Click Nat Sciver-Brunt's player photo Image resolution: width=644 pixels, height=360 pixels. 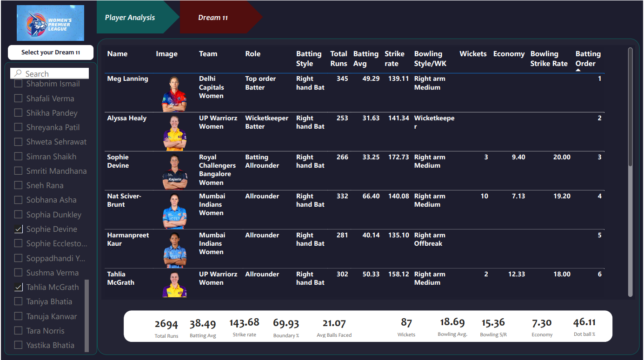[174, 211]
